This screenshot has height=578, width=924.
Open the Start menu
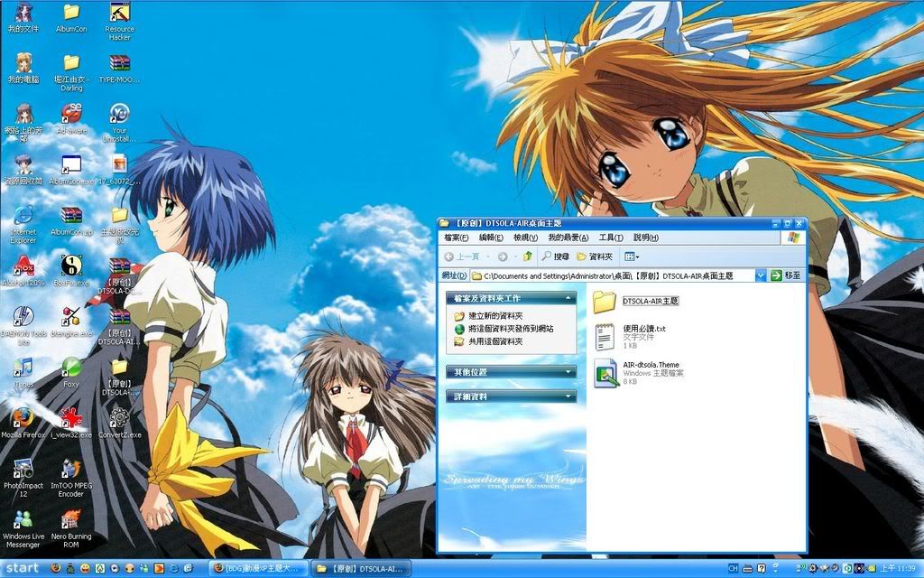coord(22,569)
